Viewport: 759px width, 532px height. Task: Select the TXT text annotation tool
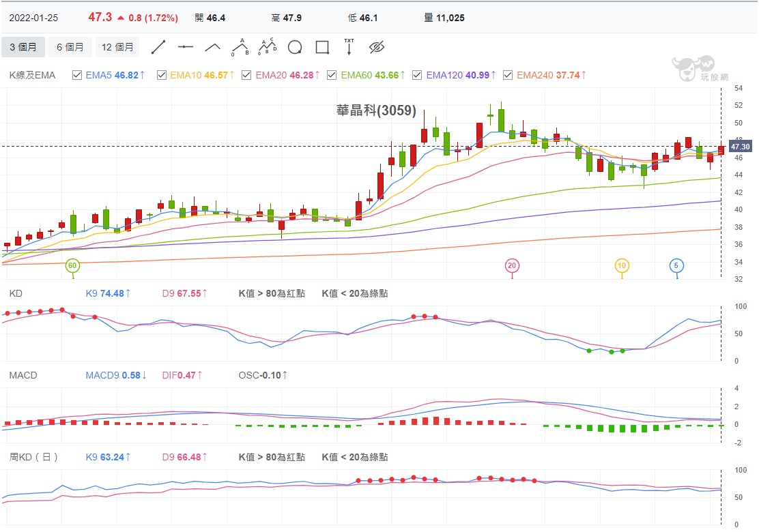point(349,47)
